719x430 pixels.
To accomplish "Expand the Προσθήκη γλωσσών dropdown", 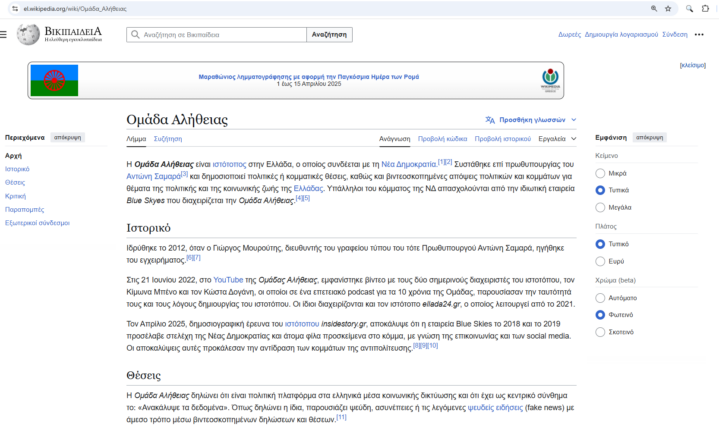I will pyautogui.click(x=531, y=120).
